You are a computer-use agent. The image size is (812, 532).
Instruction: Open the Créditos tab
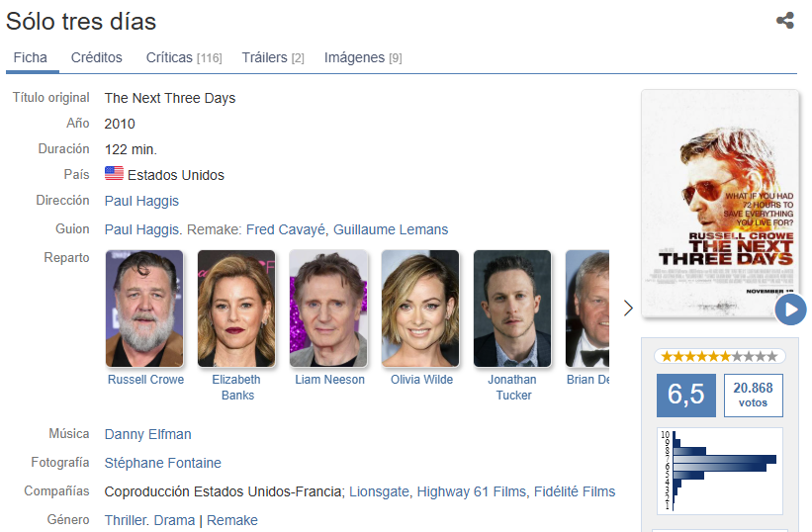coord(97,57)
